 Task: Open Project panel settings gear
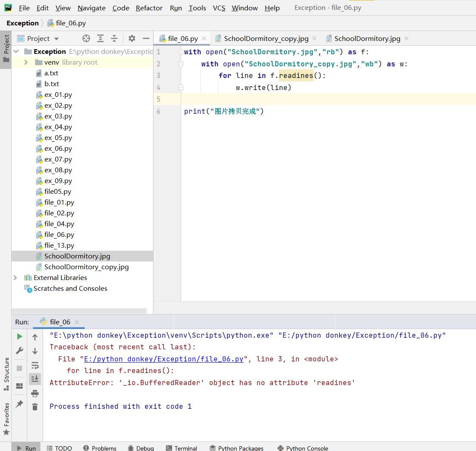132,38
